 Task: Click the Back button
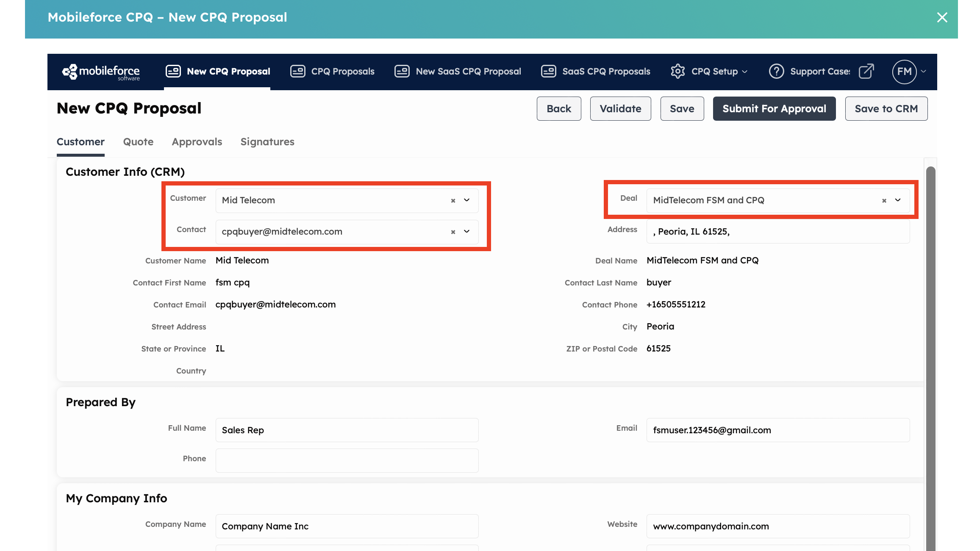(x=559, y=109)
